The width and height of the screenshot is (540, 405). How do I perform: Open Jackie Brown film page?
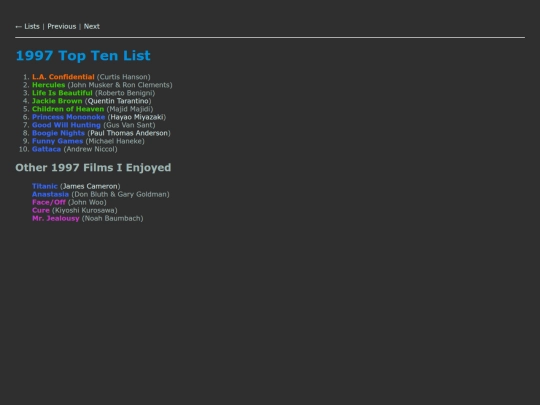click(x=57, y=101)
